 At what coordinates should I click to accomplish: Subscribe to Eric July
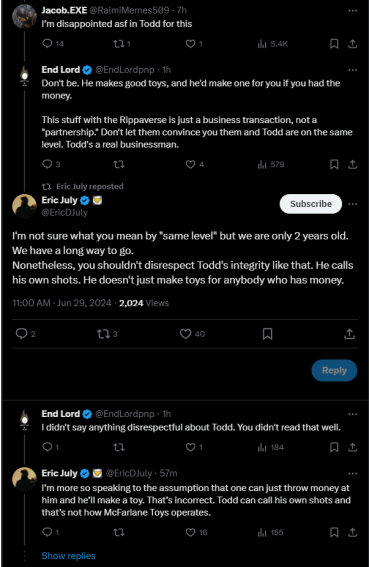click(x=311, y=204)
